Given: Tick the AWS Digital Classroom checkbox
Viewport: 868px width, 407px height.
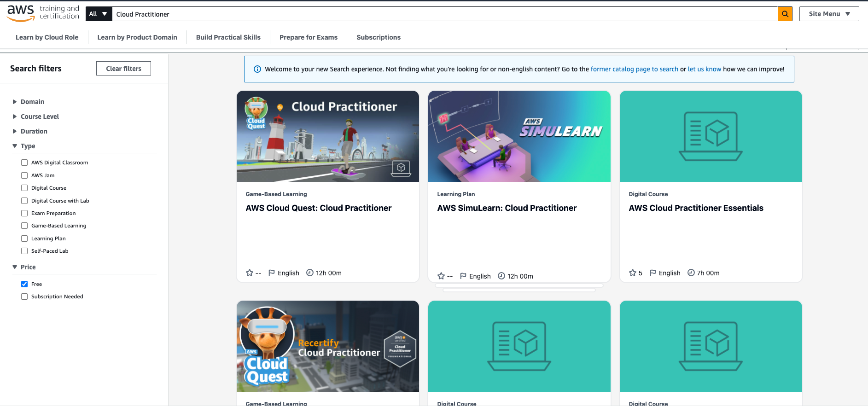Looking at the screenshot, I should click(x=24, y=163).
